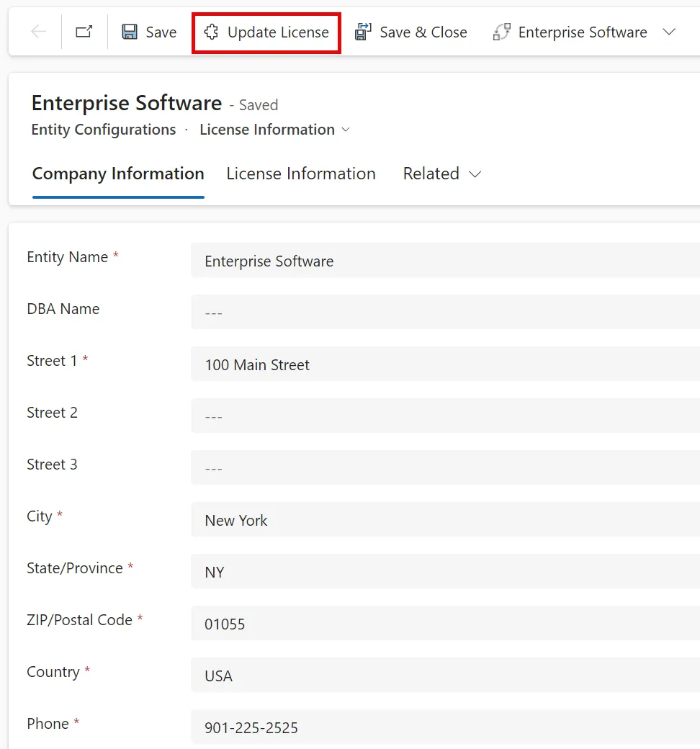
Task: Click the City field label
Action: click(39, 516)
